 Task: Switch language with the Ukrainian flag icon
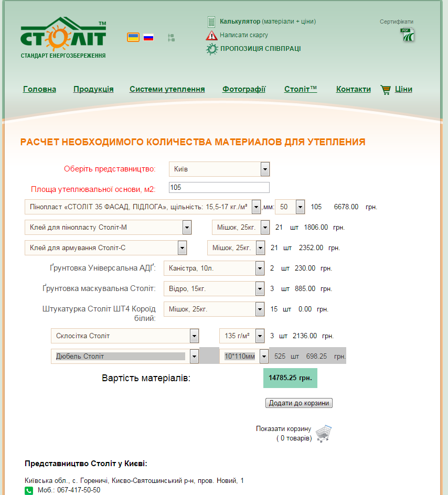133,37
